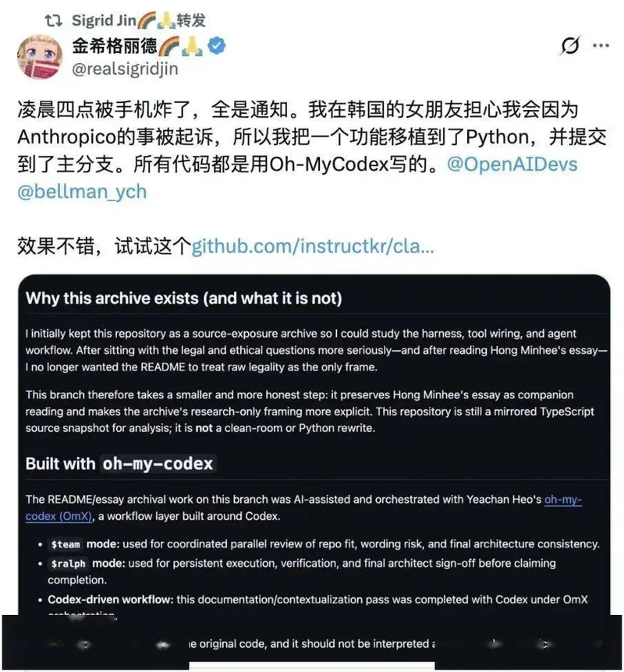Click the "Codex-driven workflow" bullet text
Image resolution: width=624 pixels, height=672 pixels.
(x=111, y=599)
